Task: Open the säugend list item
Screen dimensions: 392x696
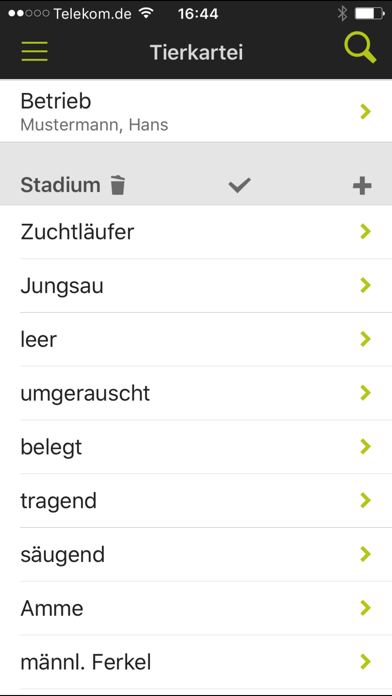Action: click(196, 554)
